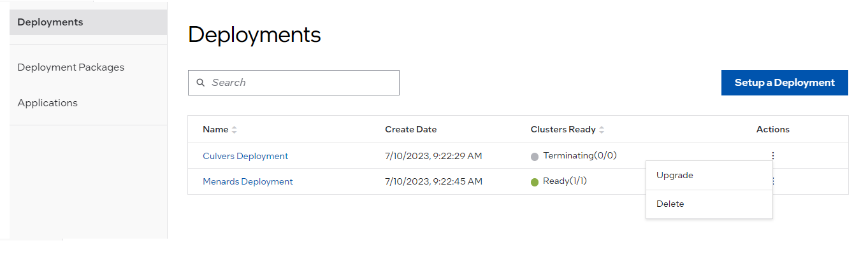Open the Culvers Deployment link

pyautogui.click(x=245, y=156)
